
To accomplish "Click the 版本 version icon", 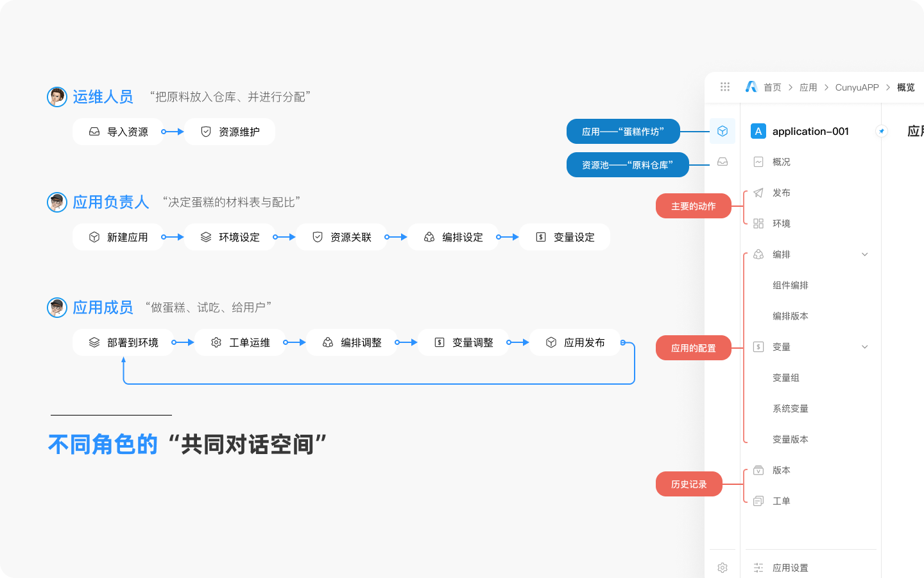I will point(758,470).
